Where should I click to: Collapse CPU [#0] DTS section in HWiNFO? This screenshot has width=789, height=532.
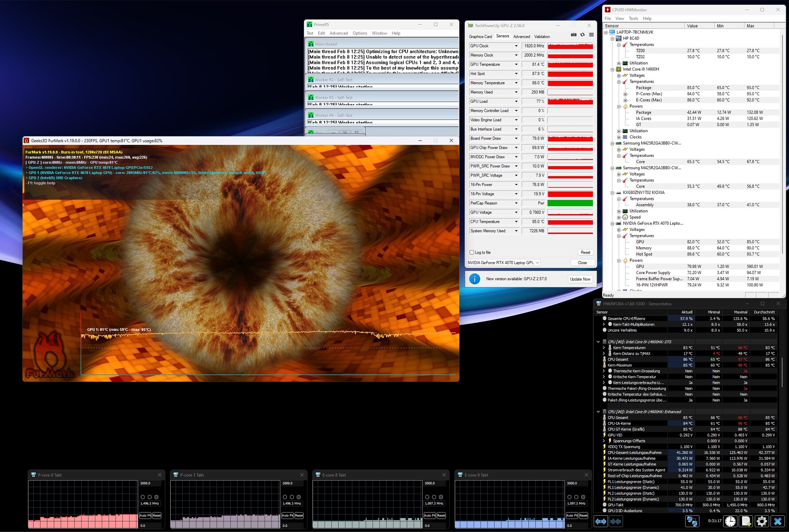[598, 342]
